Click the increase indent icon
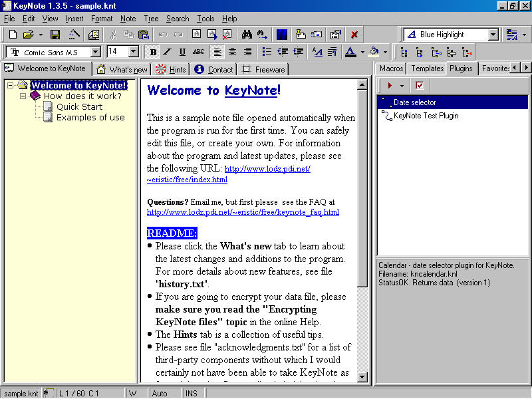The height and width of the screenshot is (399, 532). 298,52
